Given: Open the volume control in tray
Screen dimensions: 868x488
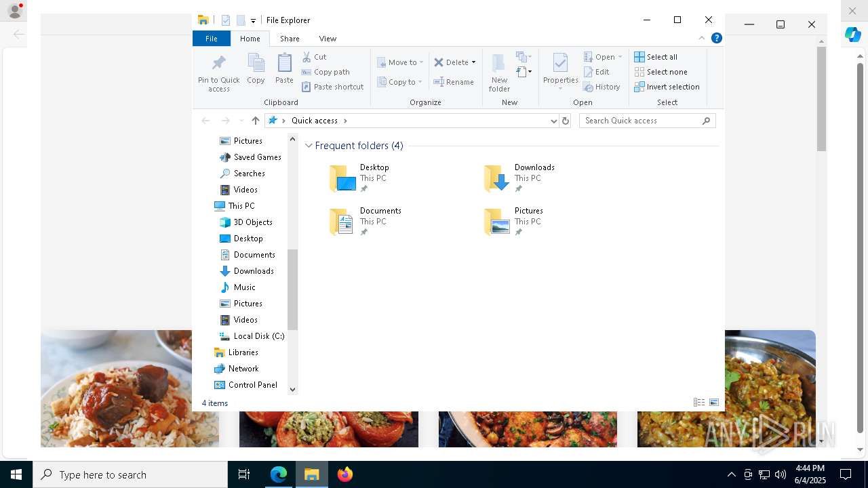Looking at the screenshot, I should (x=780, y=474).
